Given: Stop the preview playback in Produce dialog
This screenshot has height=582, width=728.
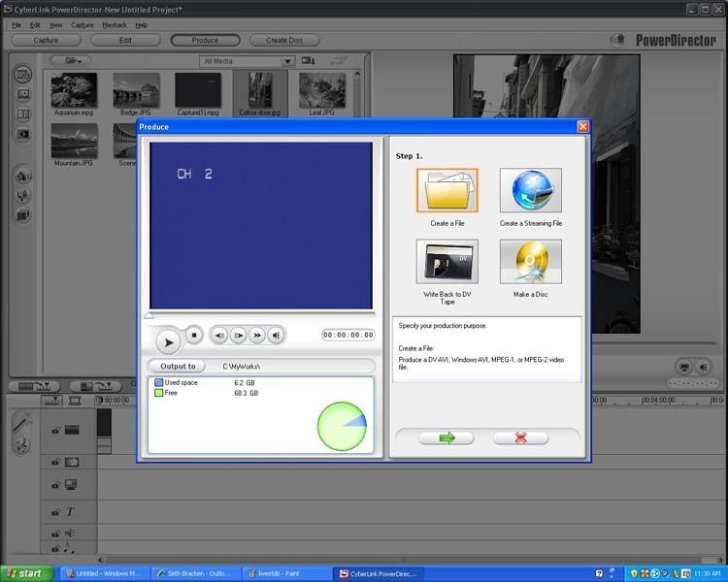Looking at the screenshot, I should click(194, 335).
